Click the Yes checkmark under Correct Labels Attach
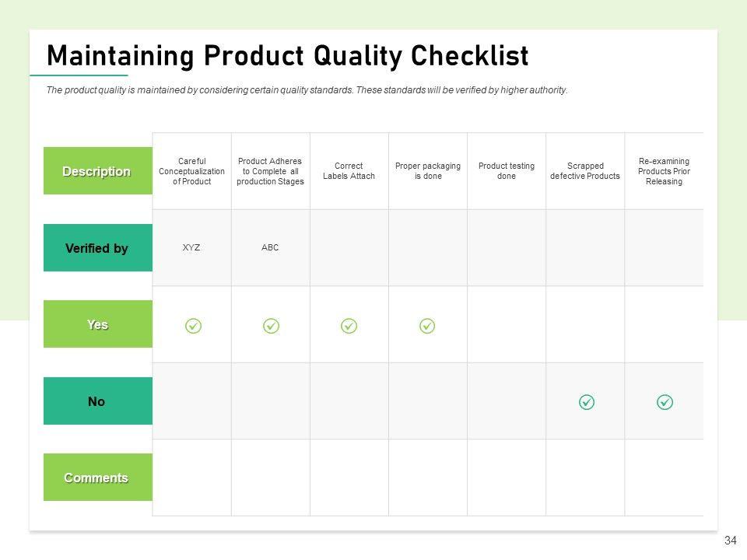This screenshot has width=747, height=560. [x=349, y=326]
